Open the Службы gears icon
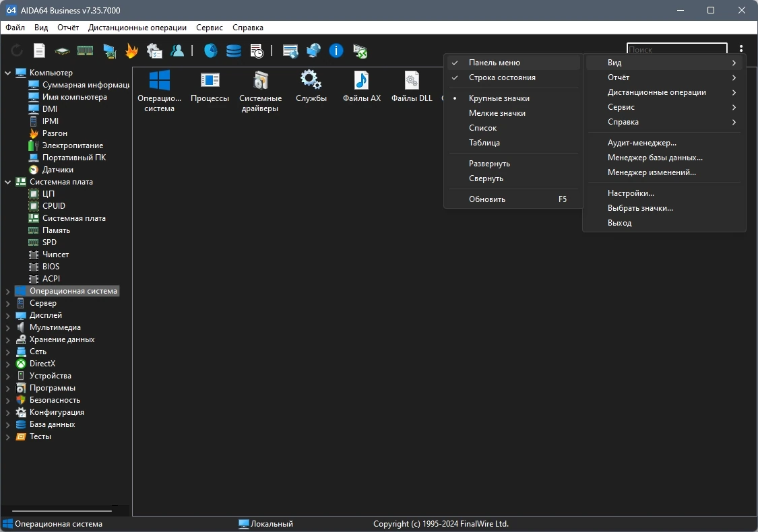This screenshot has height=532, width=758. [311, 87]
